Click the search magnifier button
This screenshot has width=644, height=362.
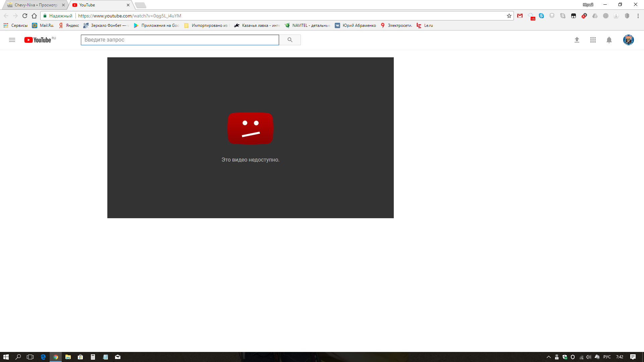coord(290,40)
